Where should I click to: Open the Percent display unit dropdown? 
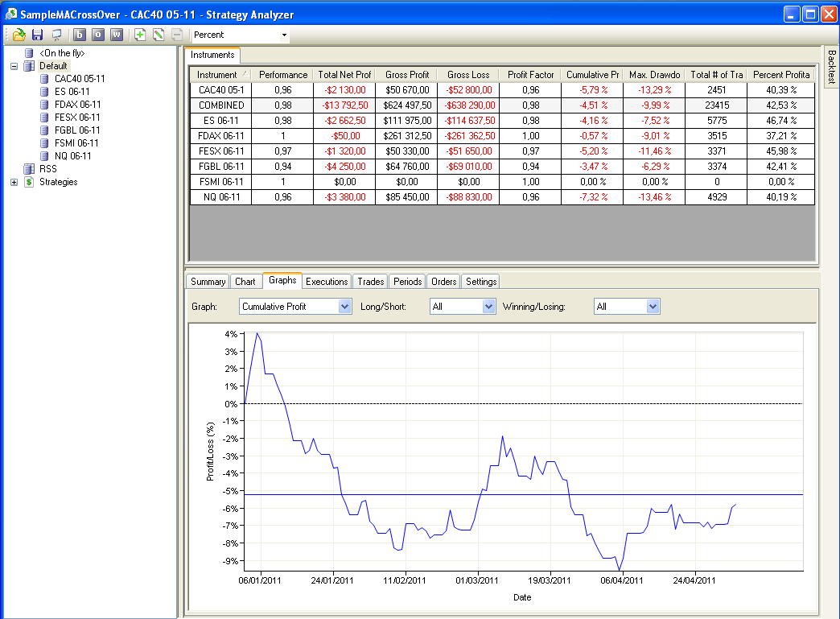(284, 35)
